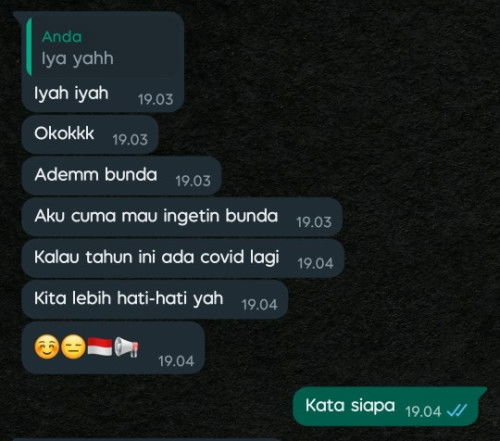Tap the green bar of the quoted reply
500x441 pixels.
tap(29, 47)
